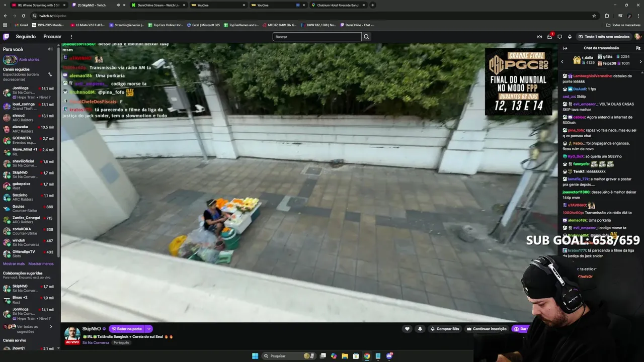Image resolution: width=644 pixels, height=362 pixels.
Task: Open OMendigoTV channel in sidebar
Action: pyautogui.click(x=29, y=254)
